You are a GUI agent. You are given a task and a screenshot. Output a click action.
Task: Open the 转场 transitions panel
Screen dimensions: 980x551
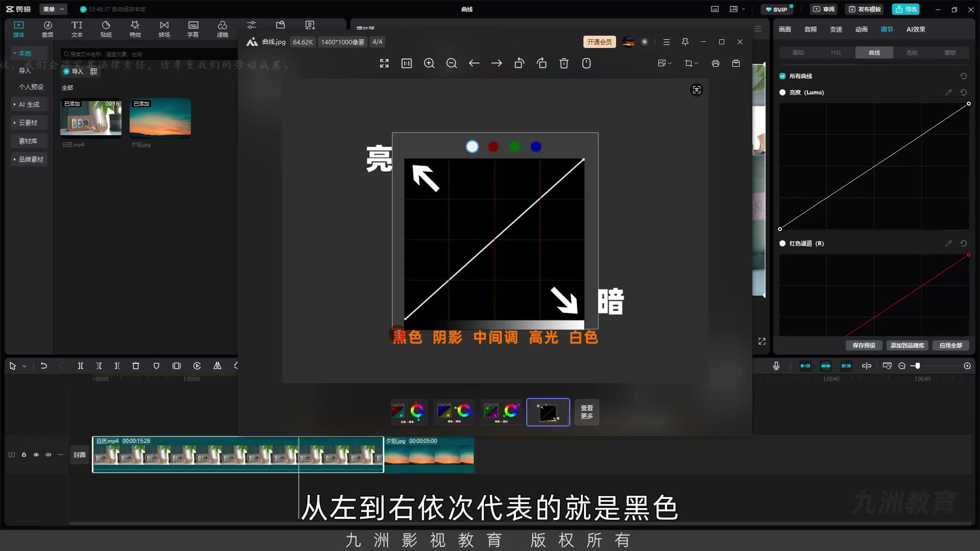tap(164, 29)
